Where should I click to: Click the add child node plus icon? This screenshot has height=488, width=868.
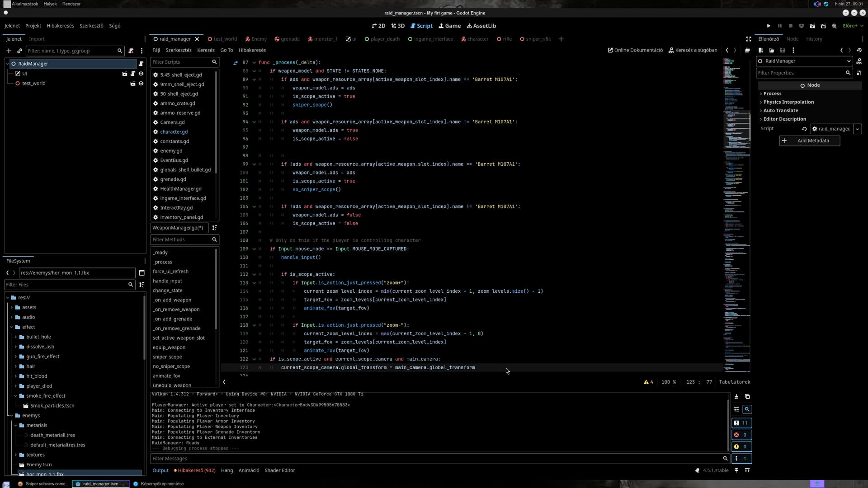click(x=9, y=51)
